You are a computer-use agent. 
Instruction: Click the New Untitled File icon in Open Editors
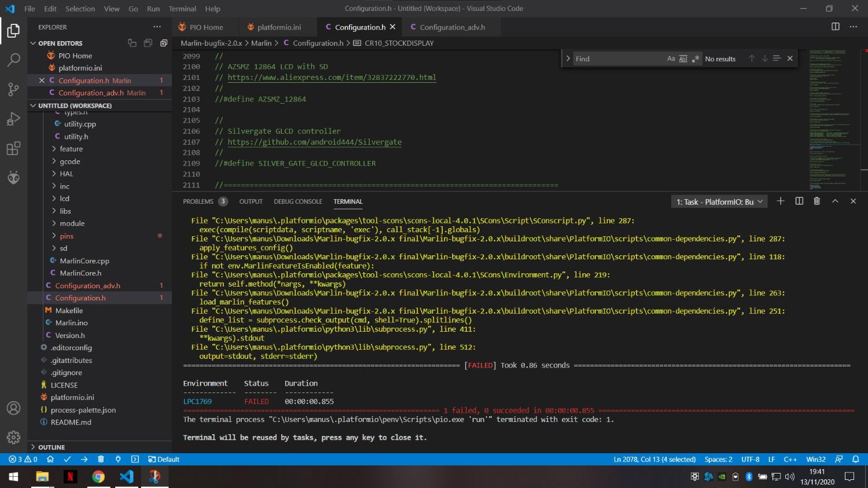pos(132,43)
